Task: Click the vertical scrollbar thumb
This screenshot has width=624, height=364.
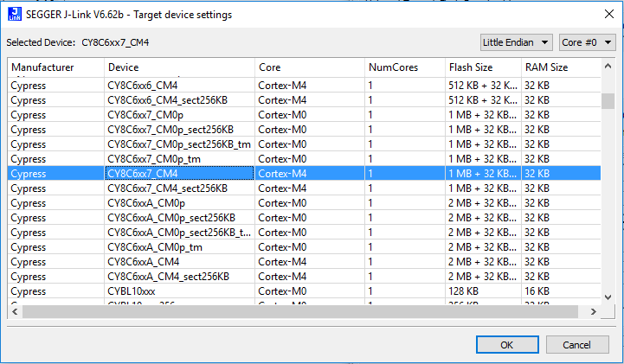Action: pyautogui.click(x=608, y=101)
